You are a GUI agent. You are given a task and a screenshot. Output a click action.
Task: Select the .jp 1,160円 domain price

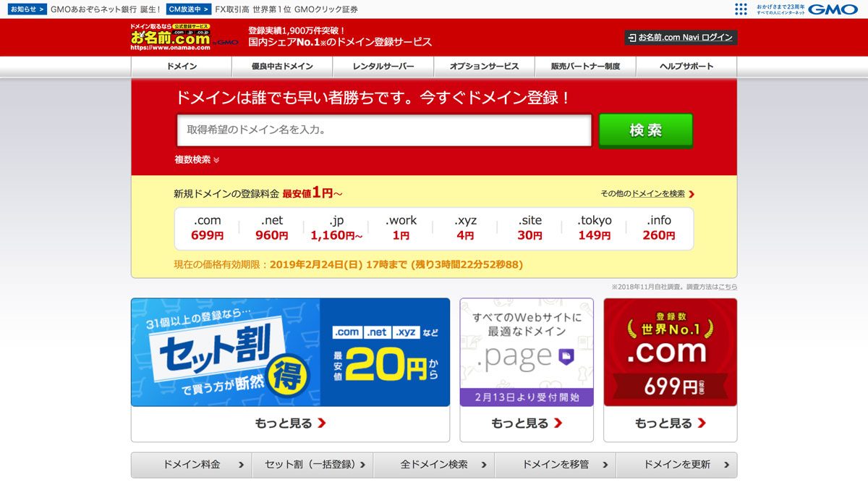click(336, 228)
